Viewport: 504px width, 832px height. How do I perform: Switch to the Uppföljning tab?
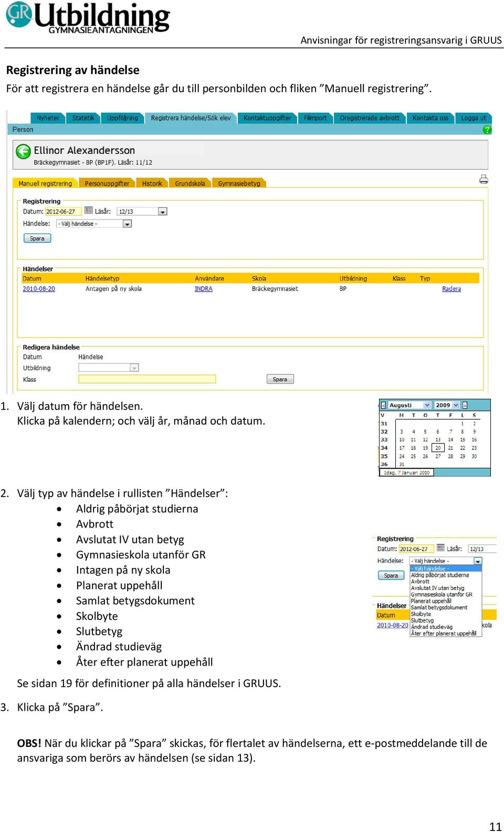[122, 118]
